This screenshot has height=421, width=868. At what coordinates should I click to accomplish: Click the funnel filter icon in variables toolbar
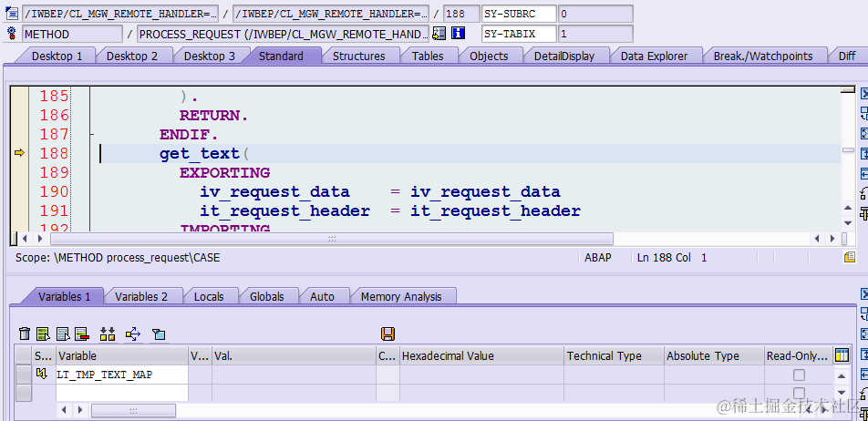pyautogui.click(x=159, y=334)
